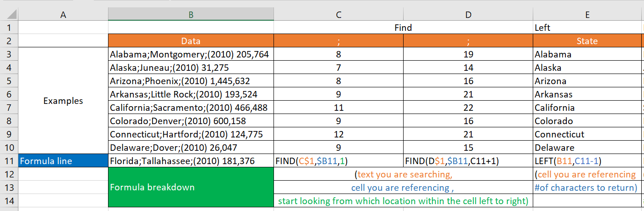The image size is (644, 211).
Task: Click the merged Examples cell
Action: click(x=63, y=101)
